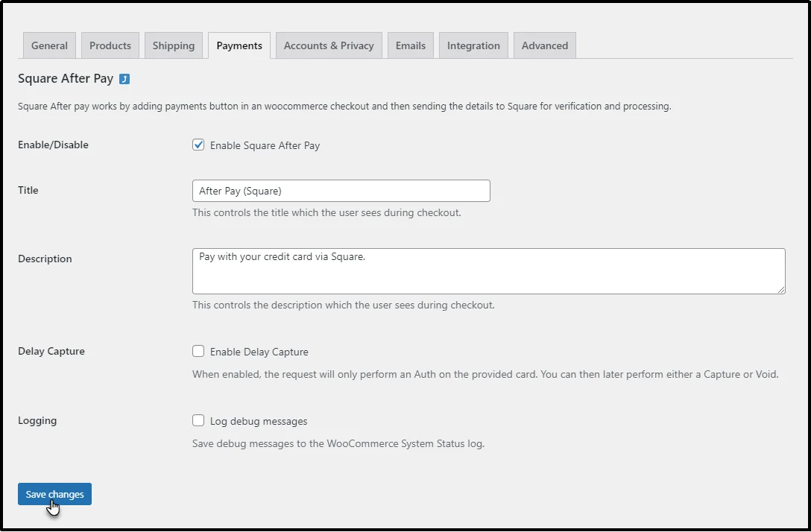Tick the Enable Delay Capture checkbox

pyautogui.click(x=198, y=351)
